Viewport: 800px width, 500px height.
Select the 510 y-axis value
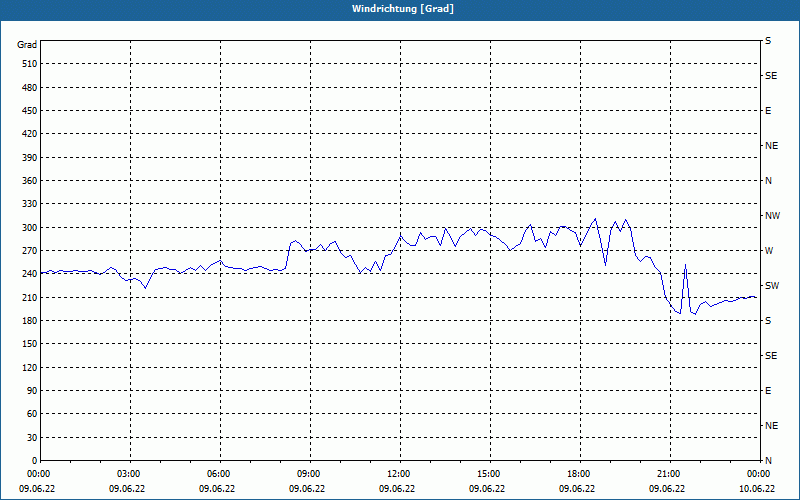[30, 64]
